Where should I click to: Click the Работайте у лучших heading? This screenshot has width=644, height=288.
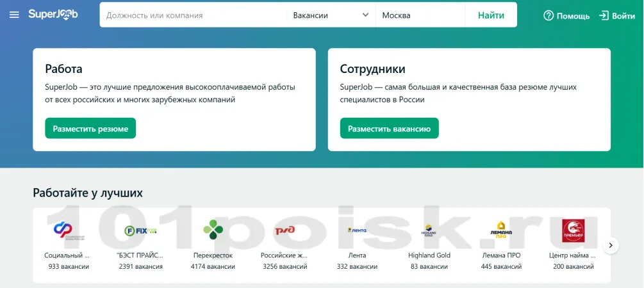coord(88,193)
